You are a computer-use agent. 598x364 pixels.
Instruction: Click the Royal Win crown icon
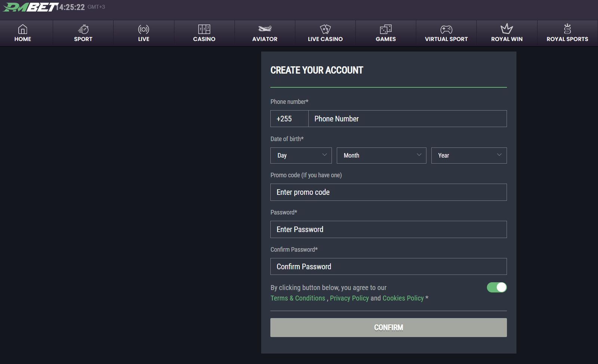pos(507,29)
